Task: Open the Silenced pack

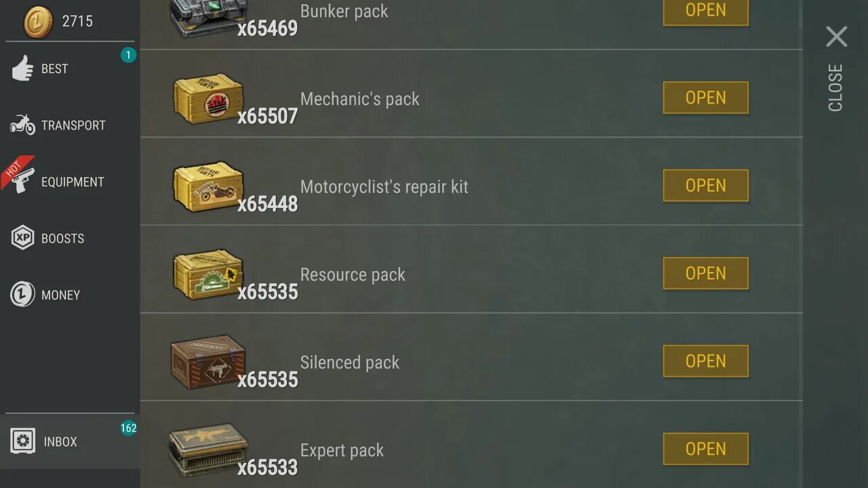Action: tap(705, 361)
